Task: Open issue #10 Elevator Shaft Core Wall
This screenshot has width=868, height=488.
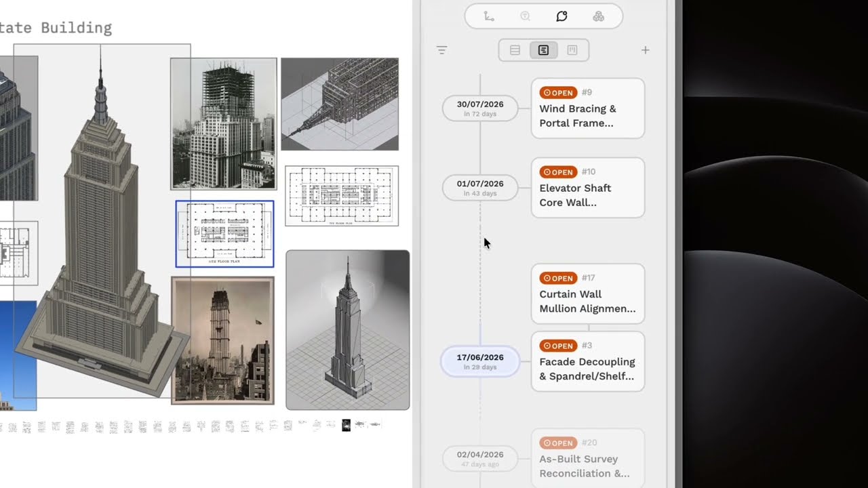Action: point(588,188)
